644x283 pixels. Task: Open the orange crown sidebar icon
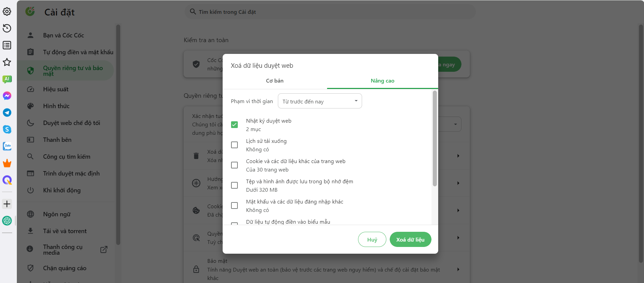(x=7, y=163)
